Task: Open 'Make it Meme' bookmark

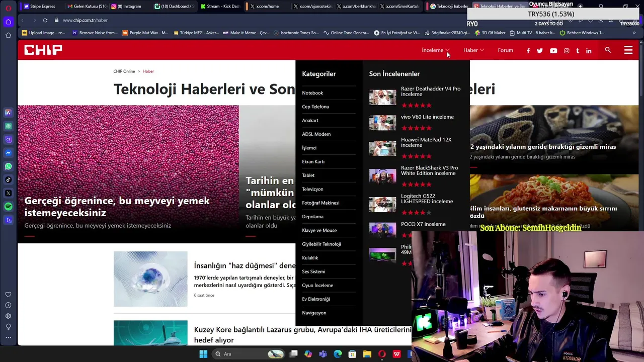Action: click(x=246, y=33)
